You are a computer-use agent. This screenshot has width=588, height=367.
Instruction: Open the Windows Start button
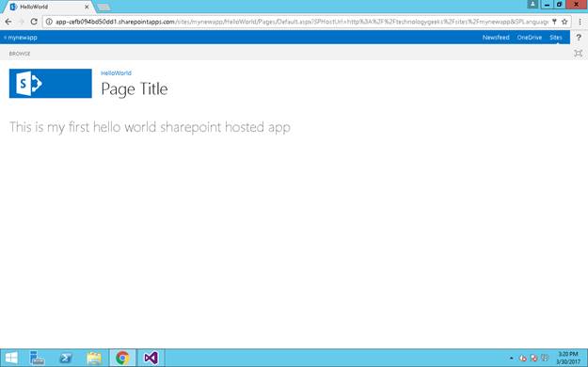pyautogui.click(x=11, y=358)
